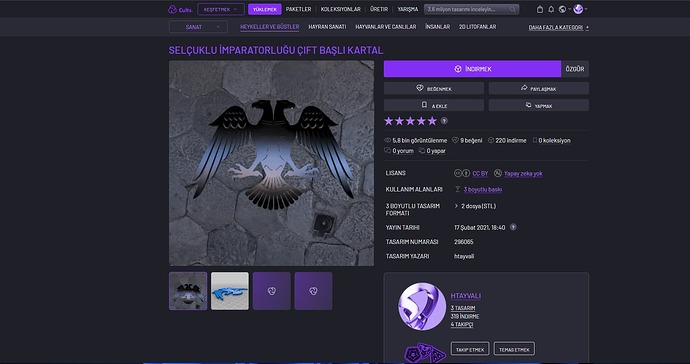
Task: Open the Yarışma menu item
Action: pyautogui.click(x=407, y=9)
